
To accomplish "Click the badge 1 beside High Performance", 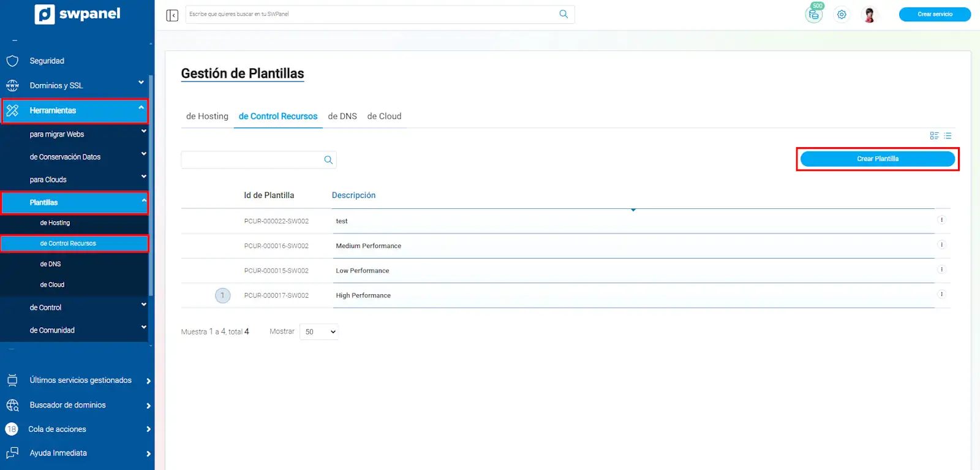I will pyautogui.click(x=222, y=295).
